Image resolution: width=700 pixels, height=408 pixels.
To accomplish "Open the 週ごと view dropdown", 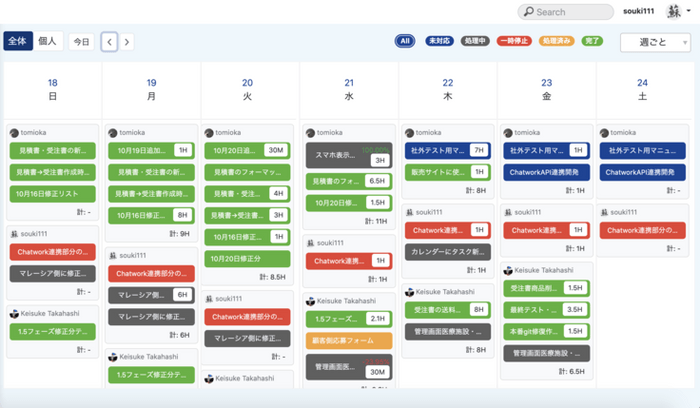I will click(655, 42).
